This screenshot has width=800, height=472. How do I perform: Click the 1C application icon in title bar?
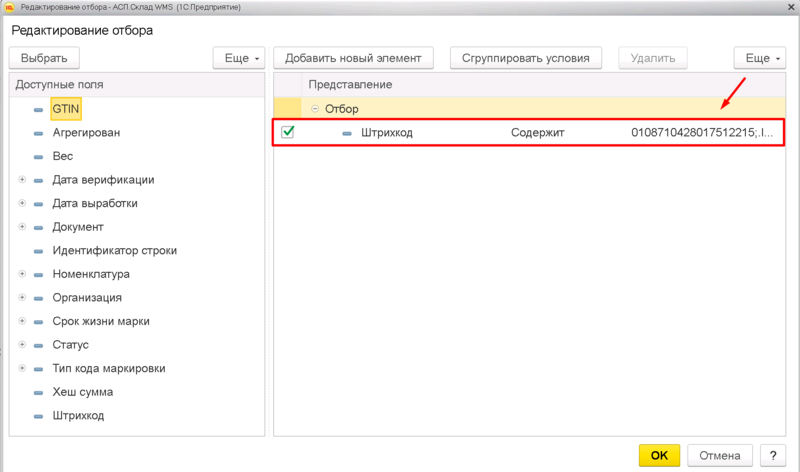coord(10,7)
